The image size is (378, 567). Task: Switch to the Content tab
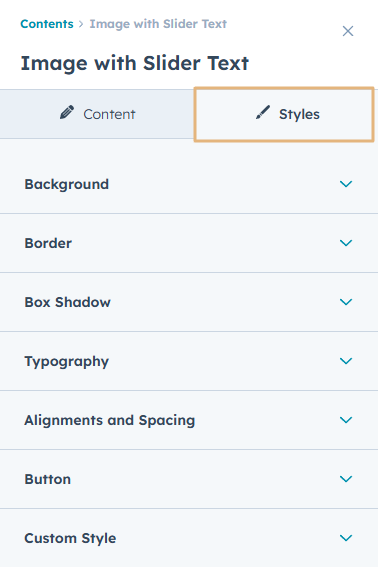[97, 114]
